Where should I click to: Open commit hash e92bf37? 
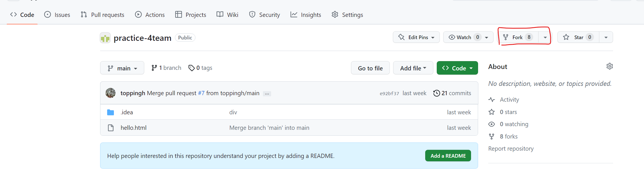coord(389,93)
